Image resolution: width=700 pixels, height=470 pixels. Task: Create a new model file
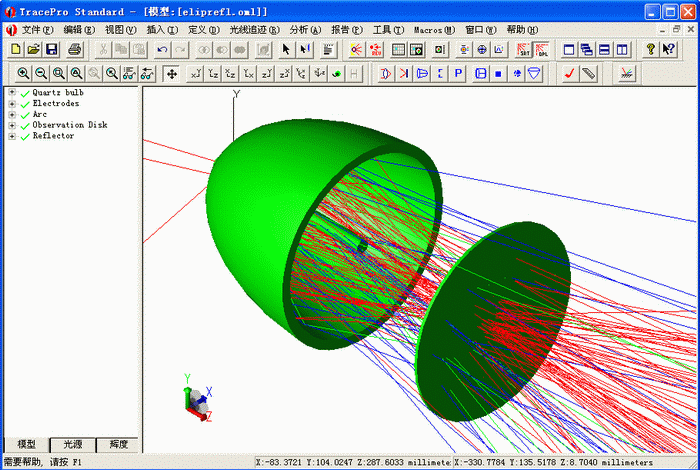coord(16,50)
